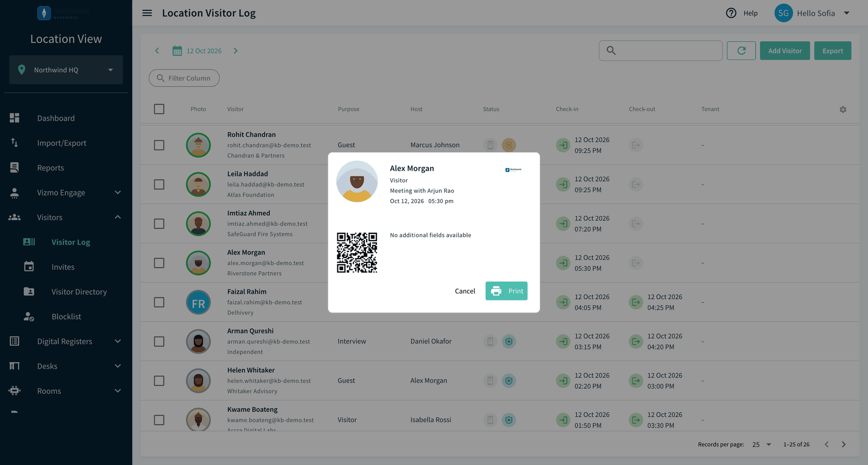Click the Filter Column field
868x465 pixels.
pos(184,78)
